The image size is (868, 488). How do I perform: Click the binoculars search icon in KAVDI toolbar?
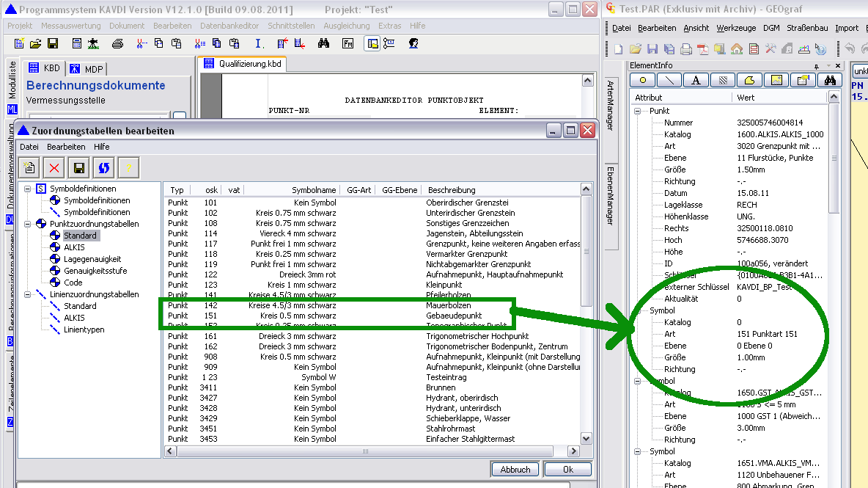(x=324, y=43)
